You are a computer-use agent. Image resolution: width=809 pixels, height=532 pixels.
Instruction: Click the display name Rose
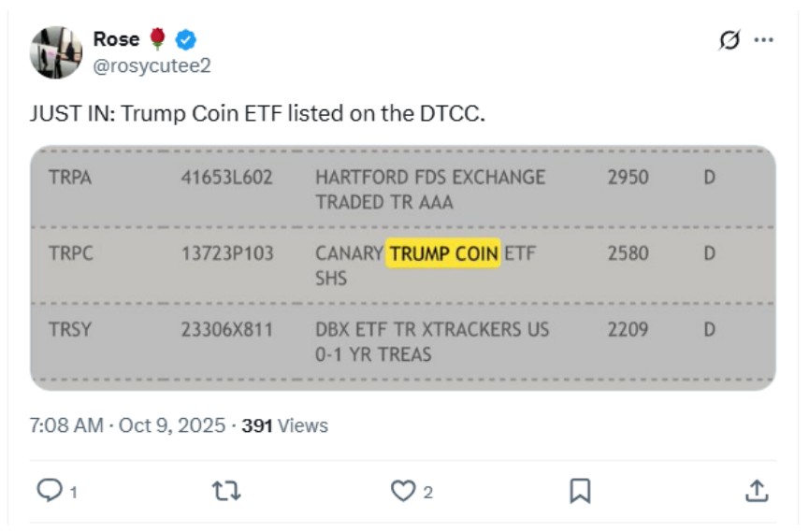115,38
